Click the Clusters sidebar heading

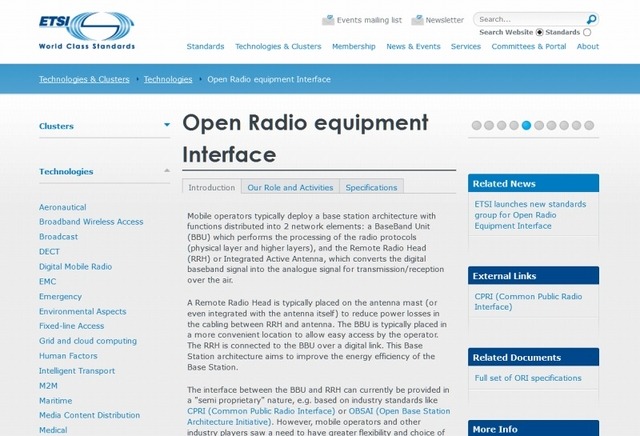pos(56,126)
